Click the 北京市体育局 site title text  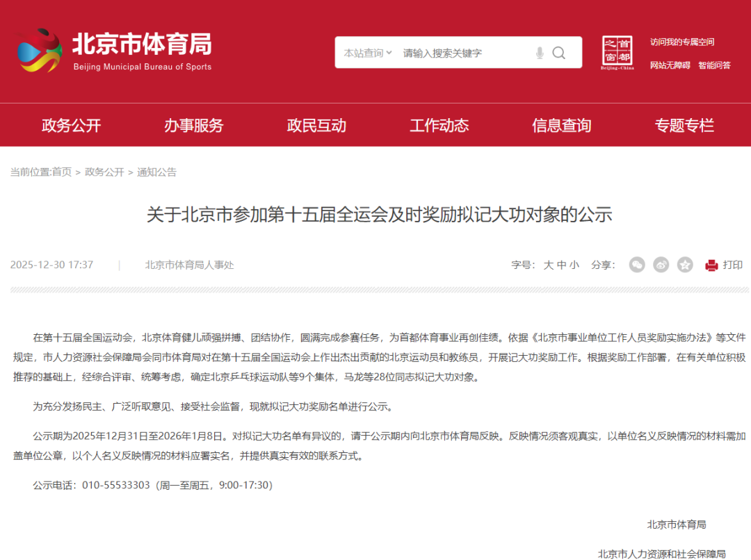click(x=142, y=44)
